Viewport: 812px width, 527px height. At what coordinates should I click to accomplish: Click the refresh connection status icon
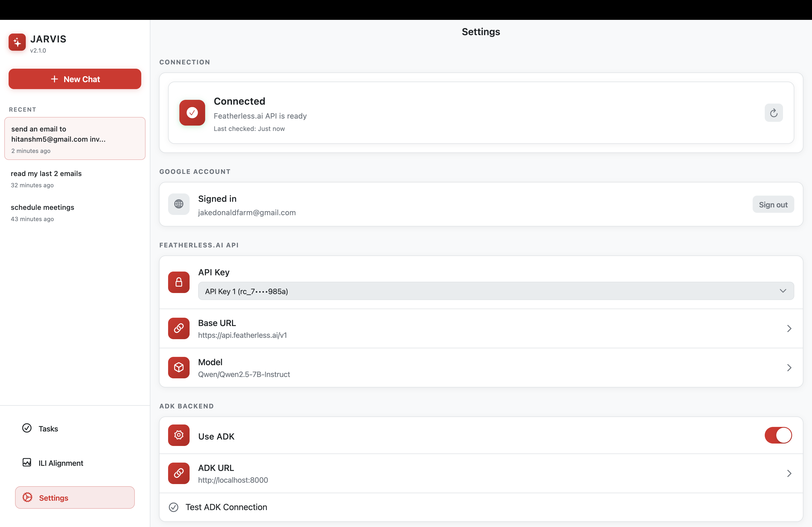tap(773, 113)
